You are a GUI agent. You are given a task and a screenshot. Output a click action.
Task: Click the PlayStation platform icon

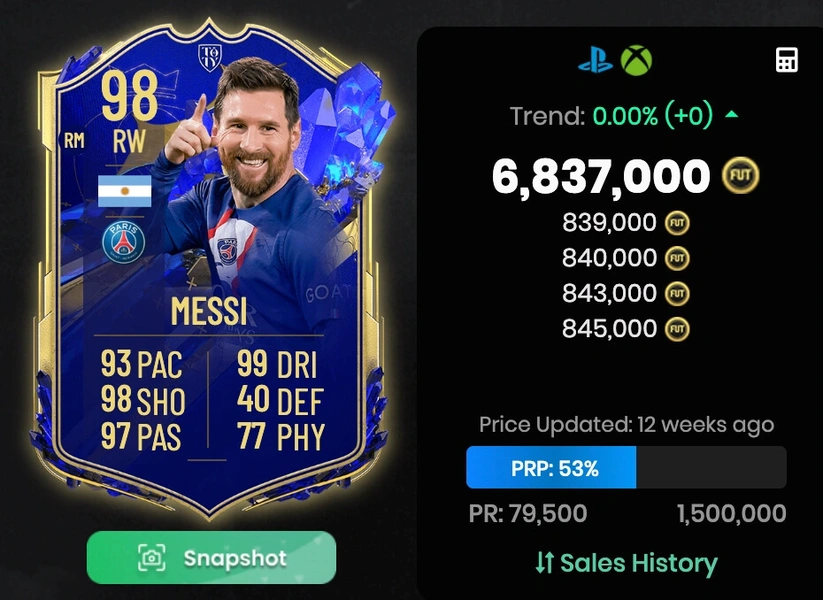(x=595, y=61)
